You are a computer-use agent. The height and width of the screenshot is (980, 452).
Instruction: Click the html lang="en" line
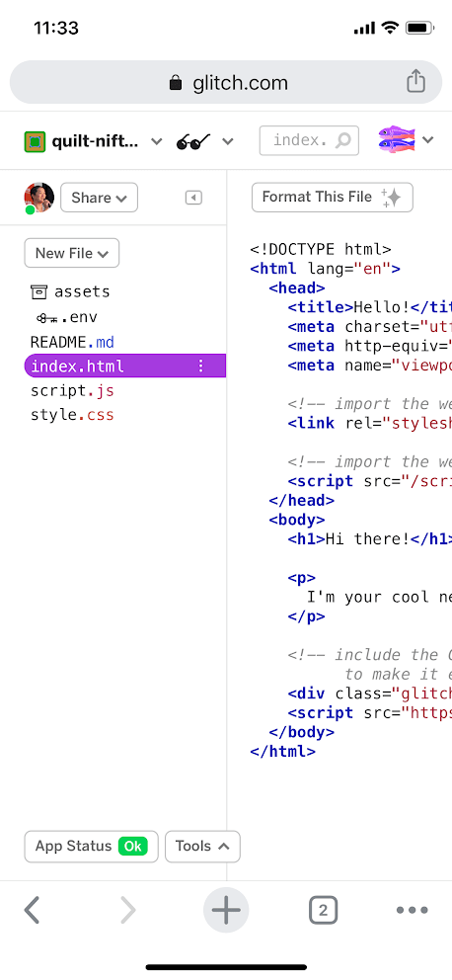326,269
